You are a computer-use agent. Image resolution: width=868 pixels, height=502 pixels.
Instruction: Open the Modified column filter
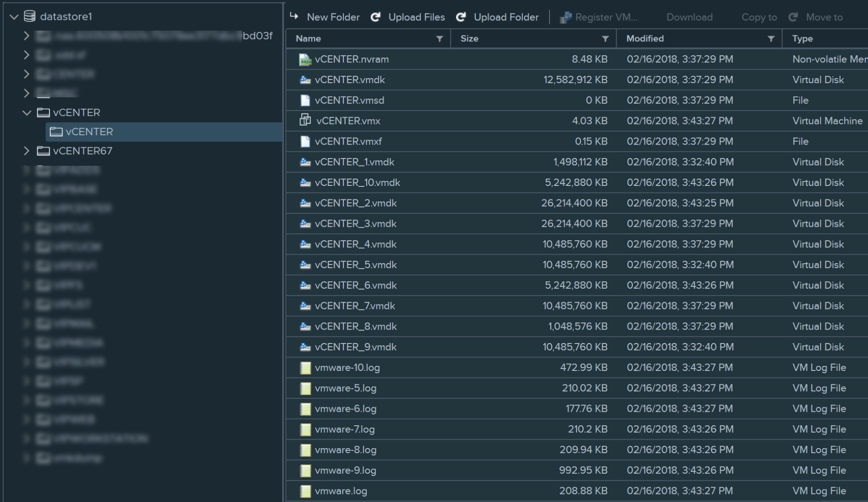point(771,39)
